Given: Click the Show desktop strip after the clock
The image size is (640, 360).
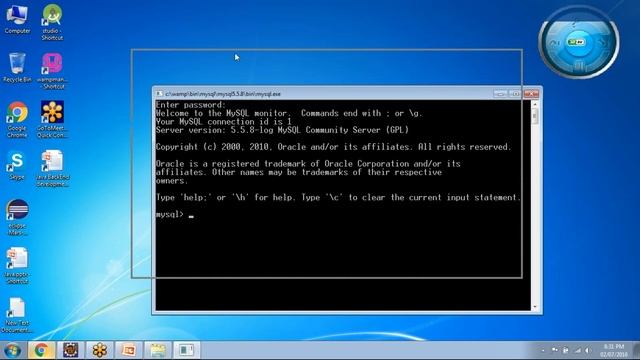Looking at the screenshot, I should tap(636, 351).
